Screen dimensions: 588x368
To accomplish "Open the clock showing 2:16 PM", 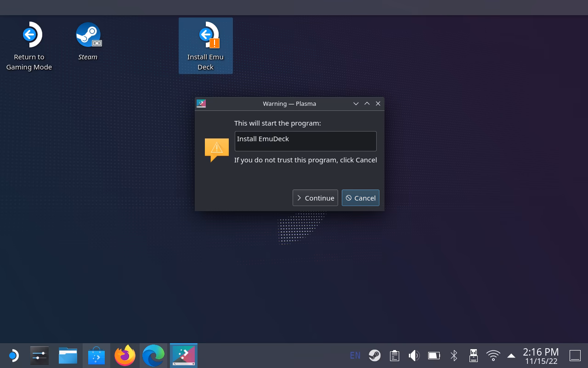I will (541, 356).
